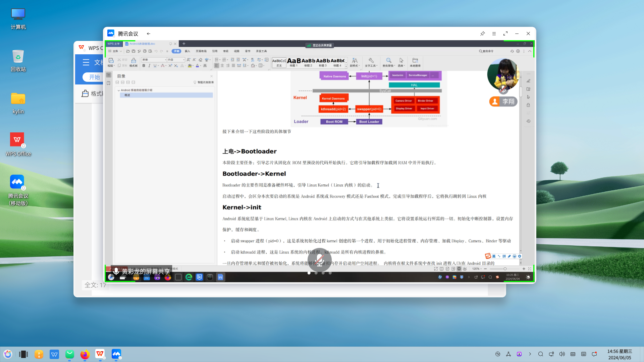
Task: Switch to the 插入 ribbon tab
Action: point(187,51)
